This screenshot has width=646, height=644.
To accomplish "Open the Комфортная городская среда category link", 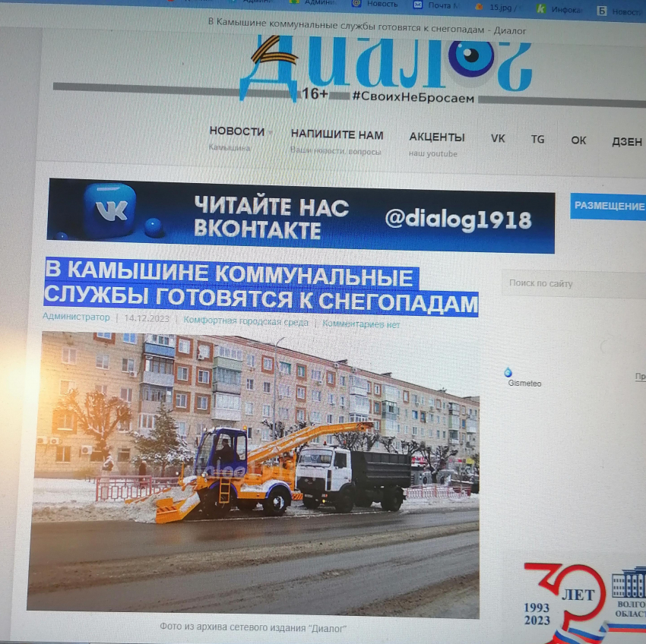I will [x=245, y=322].
